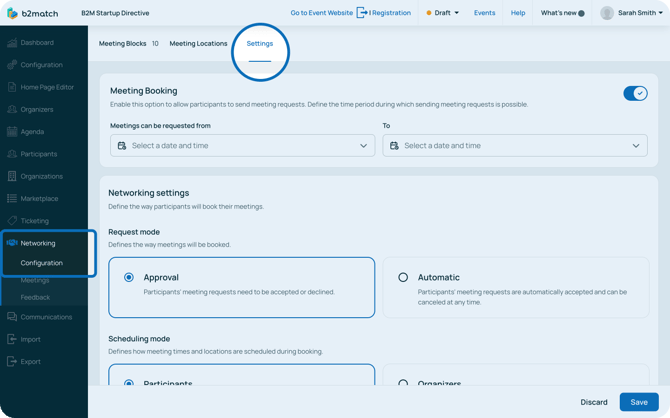
Task: Click the Discard button
Action: (x=594, y=402)
